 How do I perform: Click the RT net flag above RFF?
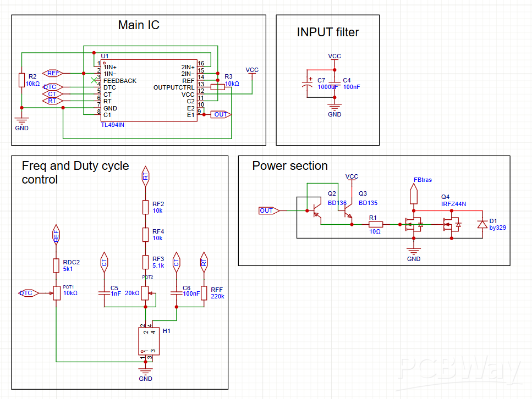pyautogui.click(x=204, y=262)
